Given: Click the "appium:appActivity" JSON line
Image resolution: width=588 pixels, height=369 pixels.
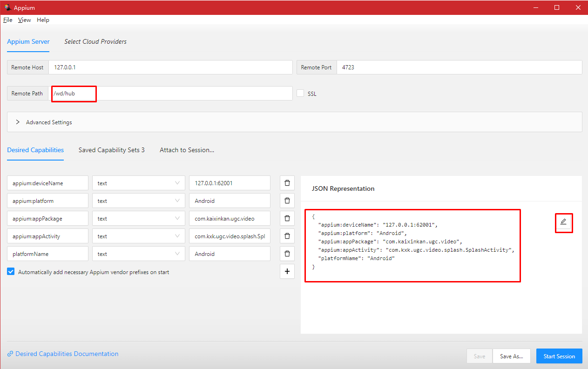Looking at the screenshot, I should point(416,250).
